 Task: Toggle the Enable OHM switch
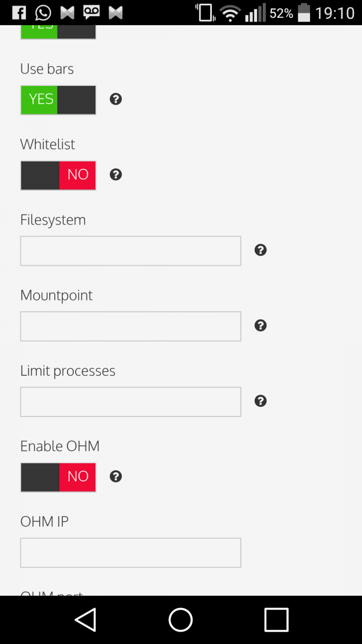(58, 477)
